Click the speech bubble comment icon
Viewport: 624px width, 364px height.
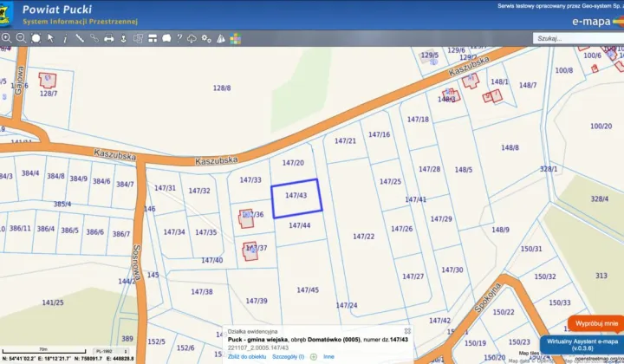click(x=166, y=38)
